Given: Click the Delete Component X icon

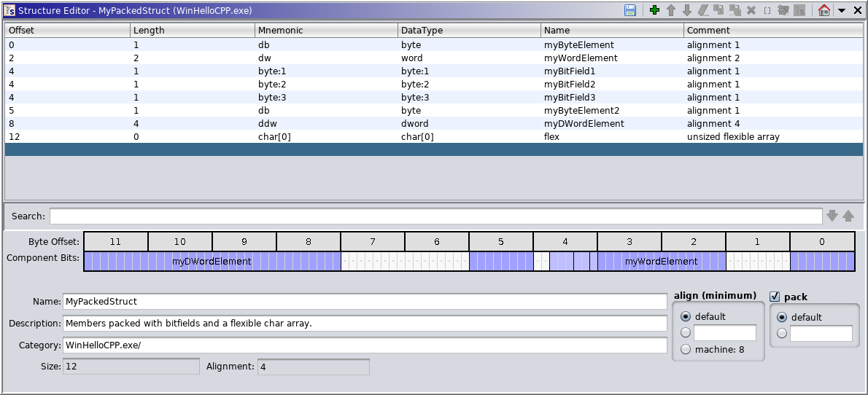Looking at the screenshot, I should 751,10.
